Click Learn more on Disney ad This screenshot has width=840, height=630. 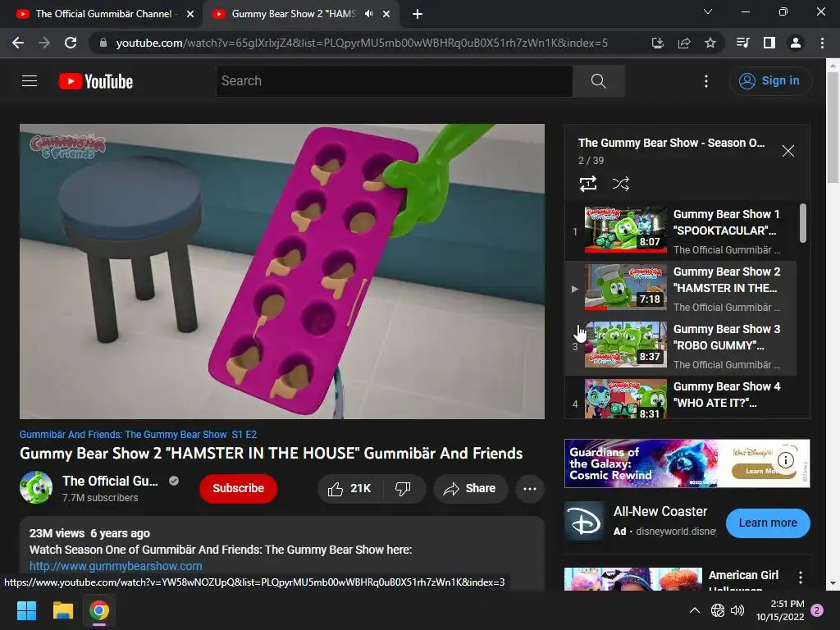tap(768, 523)
